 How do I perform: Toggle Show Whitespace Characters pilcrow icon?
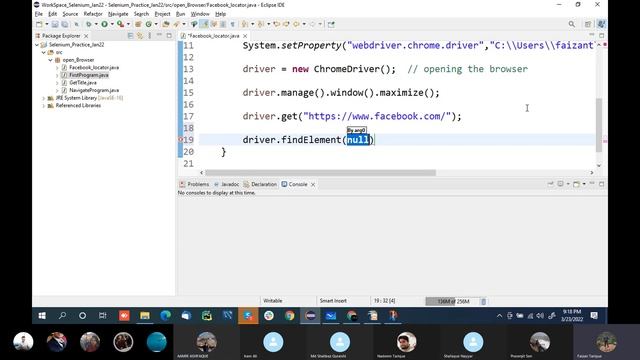click(x=233, y=24)
